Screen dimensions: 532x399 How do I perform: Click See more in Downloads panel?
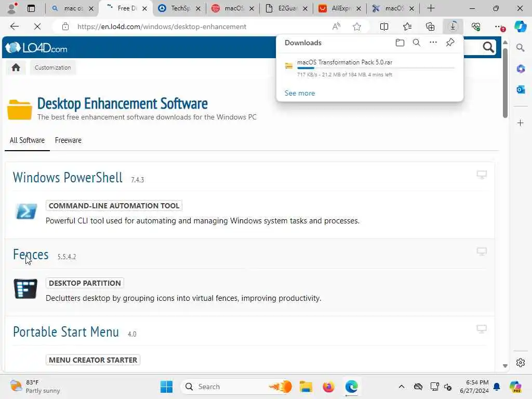pyautogui.click(x=300, y=93)
